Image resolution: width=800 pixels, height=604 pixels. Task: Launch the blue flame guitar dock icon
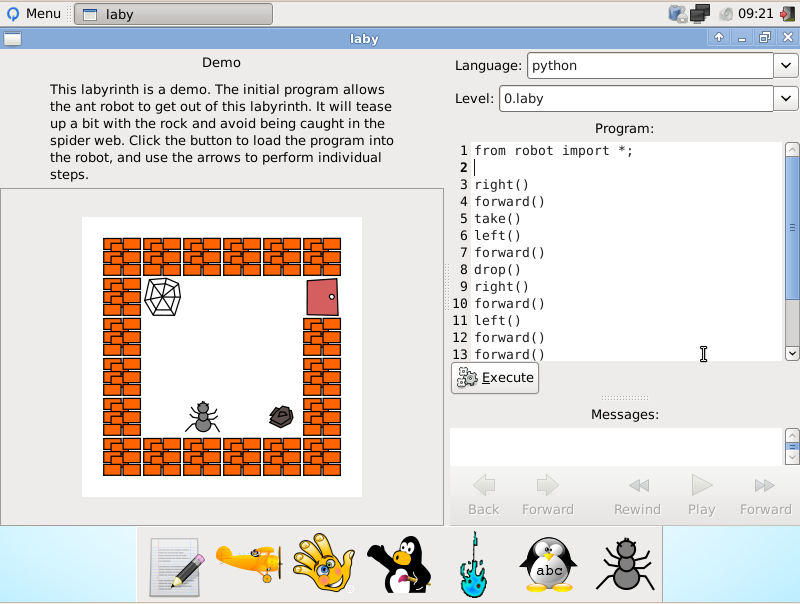click(x=473, y=565)
